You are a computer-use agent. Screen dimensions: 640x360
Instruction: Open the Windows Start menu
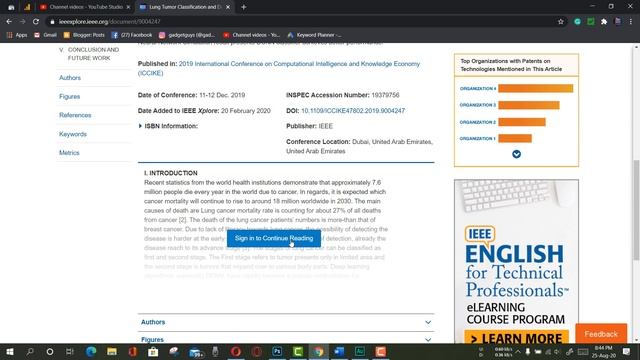pos(10,351)
